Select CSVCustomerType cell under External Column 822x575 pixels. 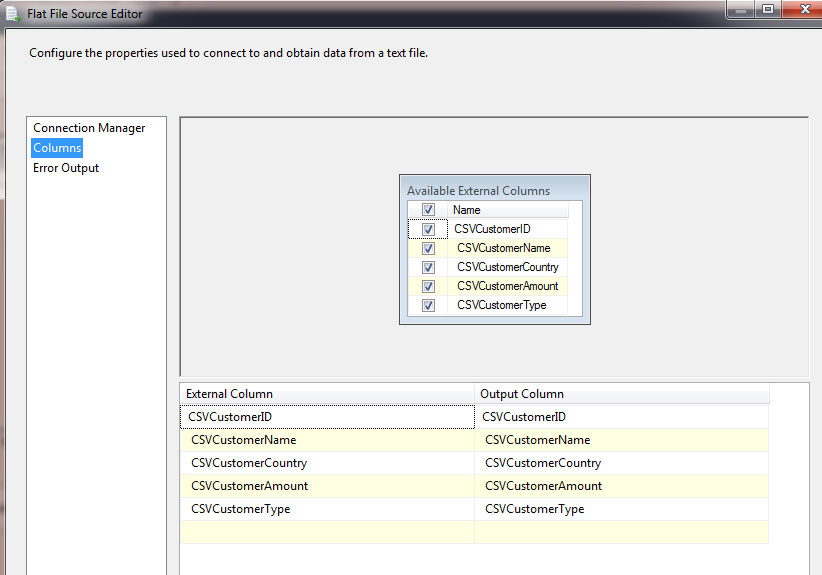coord(327,509)
